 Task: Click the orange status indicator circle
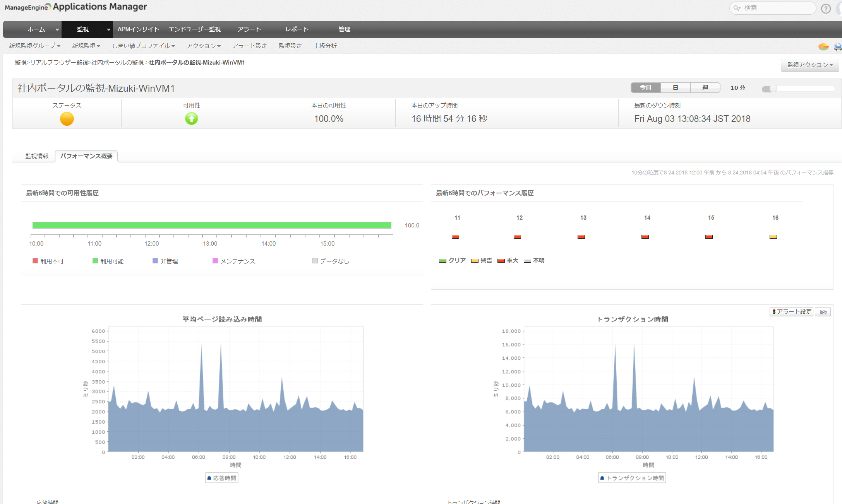pos(67,119)
